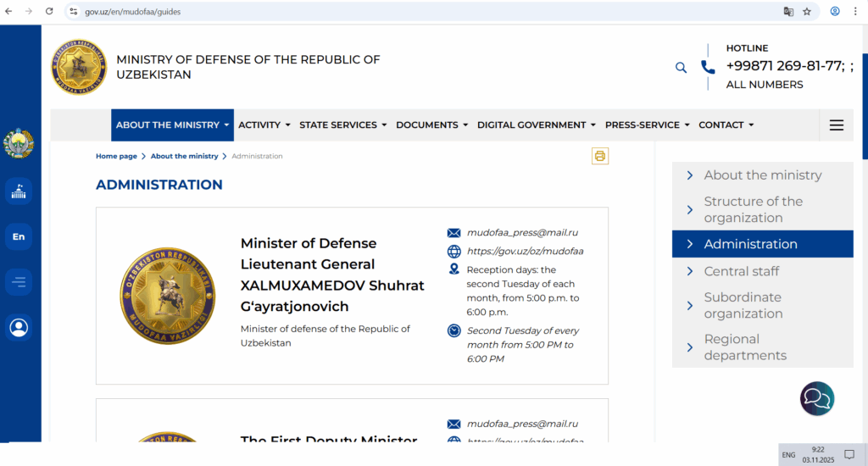Screen dimensions: 868x466
Task: Switch language using the En button
Action: click(19, 236)
